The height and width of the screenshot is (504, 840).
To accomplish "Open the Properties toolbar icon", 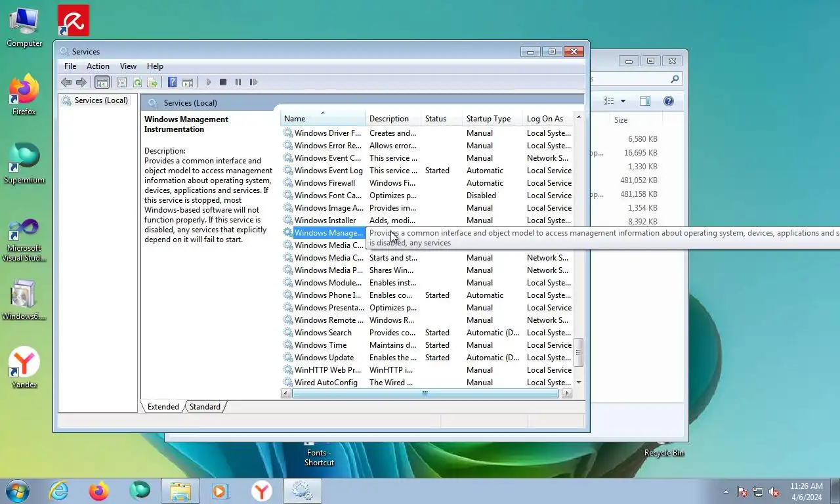I will 121,82.
